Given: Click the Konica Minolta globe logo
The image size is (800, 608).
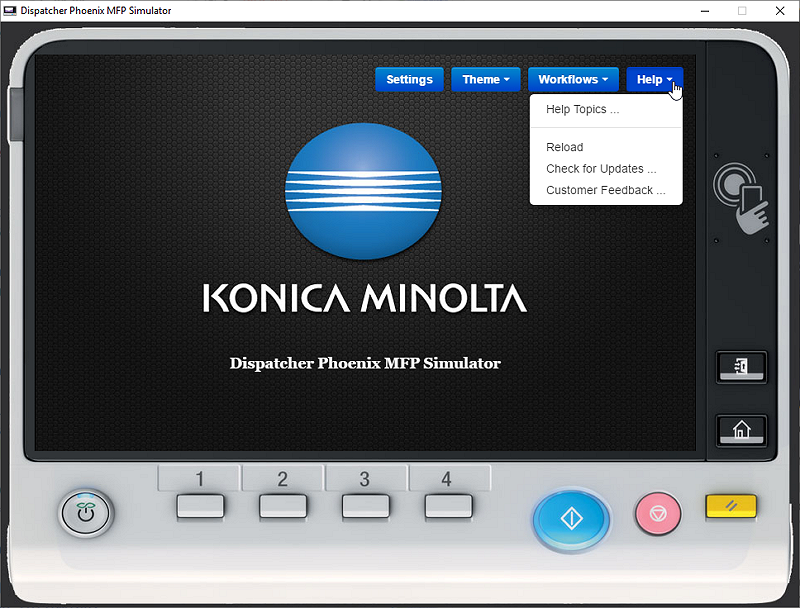Looking at the screenshot, I should (x=363, y=191).
